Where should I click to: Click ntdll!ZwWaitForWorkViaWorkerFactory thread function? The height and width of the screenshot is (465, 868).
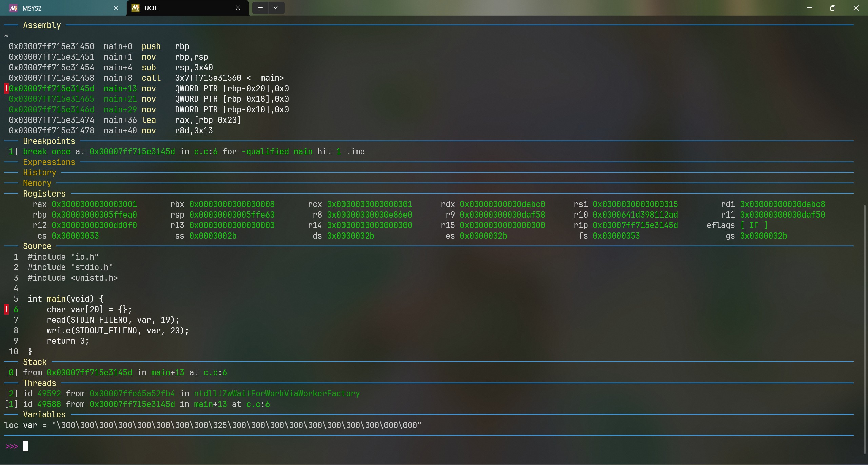tap(277, 394)
